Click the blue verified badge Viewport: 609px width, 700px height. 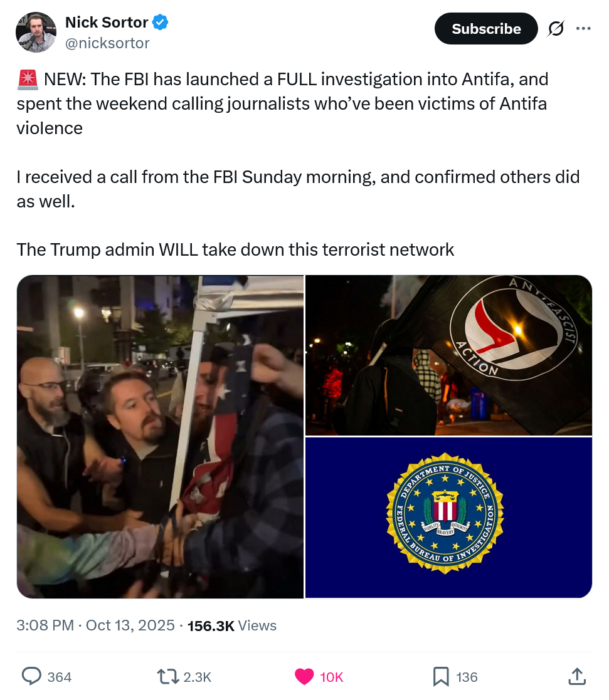[161, 23]
